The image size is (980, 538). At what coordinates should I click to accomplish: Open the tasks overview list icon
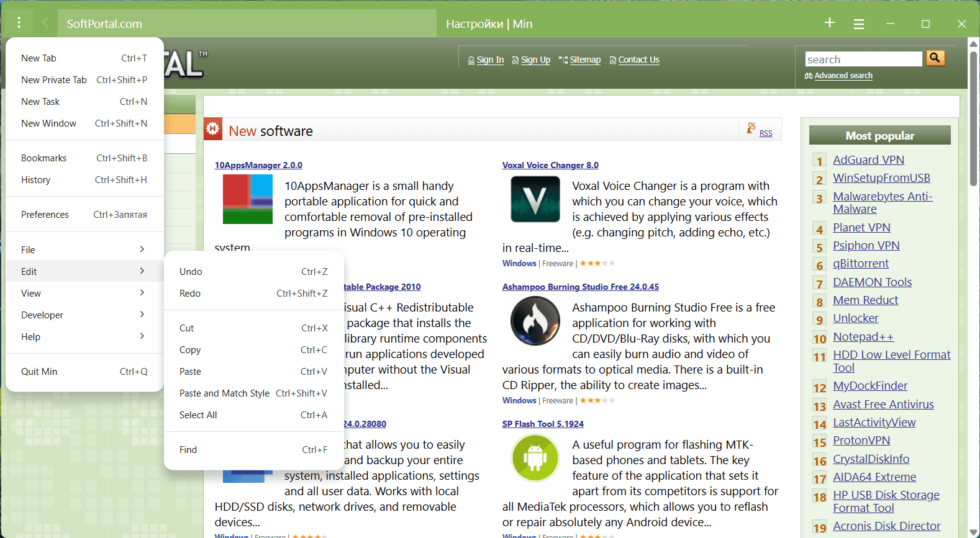click(x=859, y=24)
